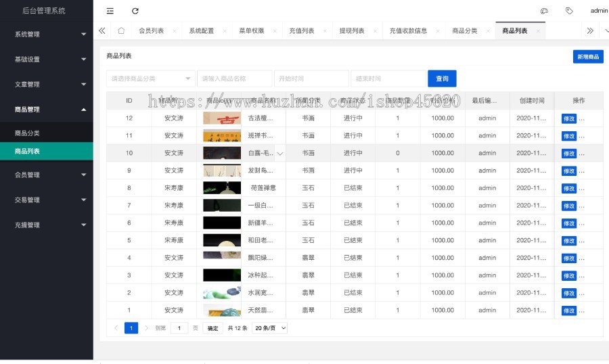
Task: Expand the 充提管理 sidebar menu
Action: coord(47,225)
